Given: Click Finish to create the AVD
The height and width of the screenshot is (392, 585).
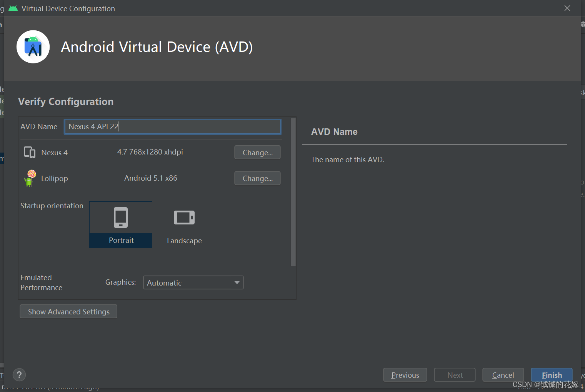Looking at the screenshot, I should coord(552,375).
